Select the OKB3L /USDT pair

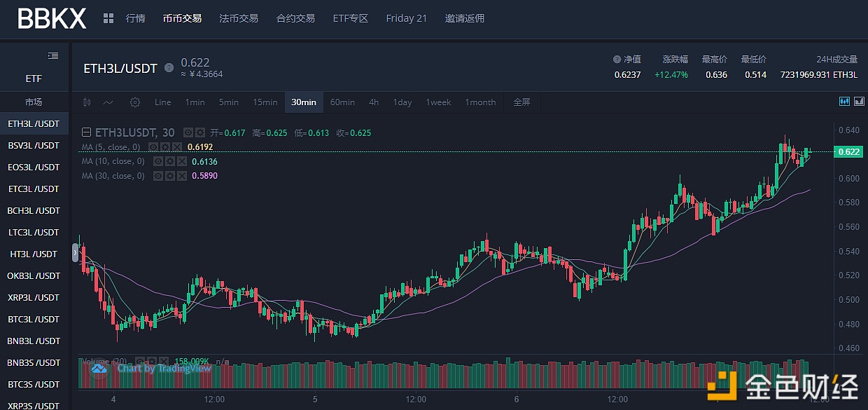(x=34, y=276)
